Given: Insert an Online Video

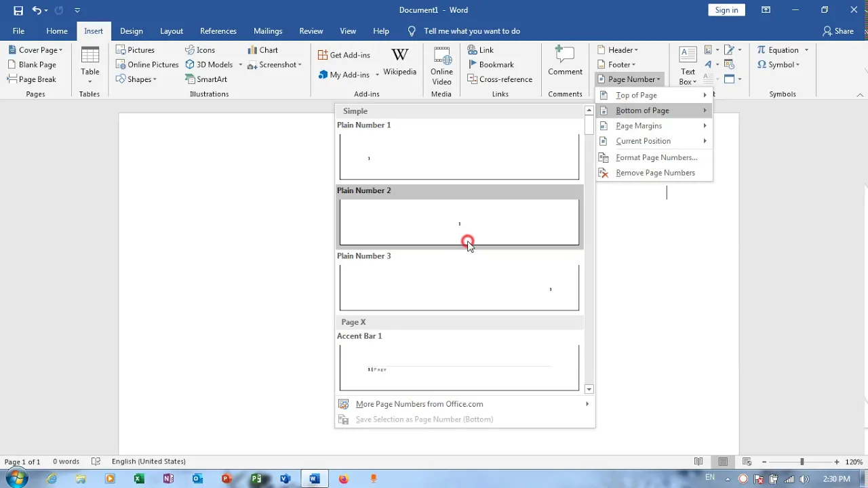Looking at the screenshot, I should (441, 65).
